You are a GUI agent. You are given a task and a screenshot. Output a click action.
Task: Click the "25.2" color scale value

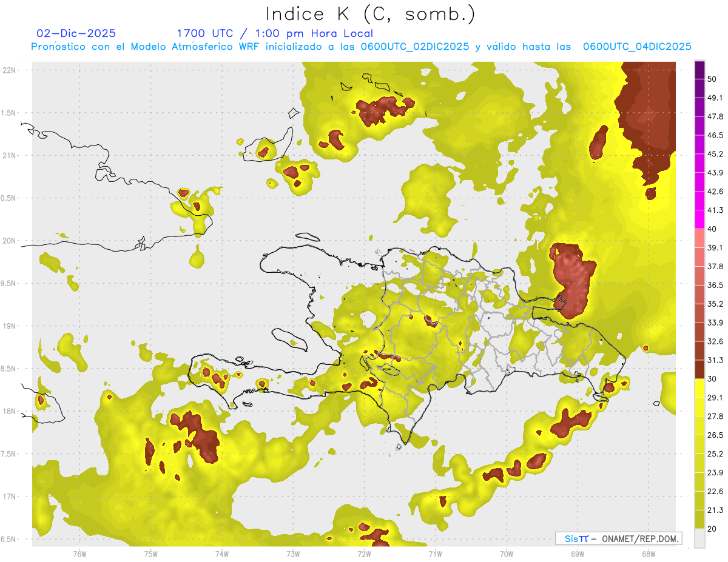tap(715, 454)
